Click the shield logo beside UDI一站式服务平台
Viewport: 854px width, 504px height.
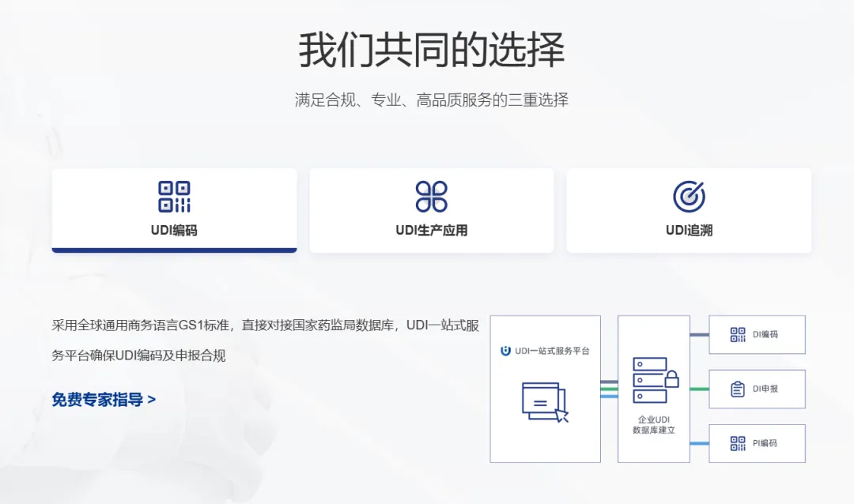[505, 351]
